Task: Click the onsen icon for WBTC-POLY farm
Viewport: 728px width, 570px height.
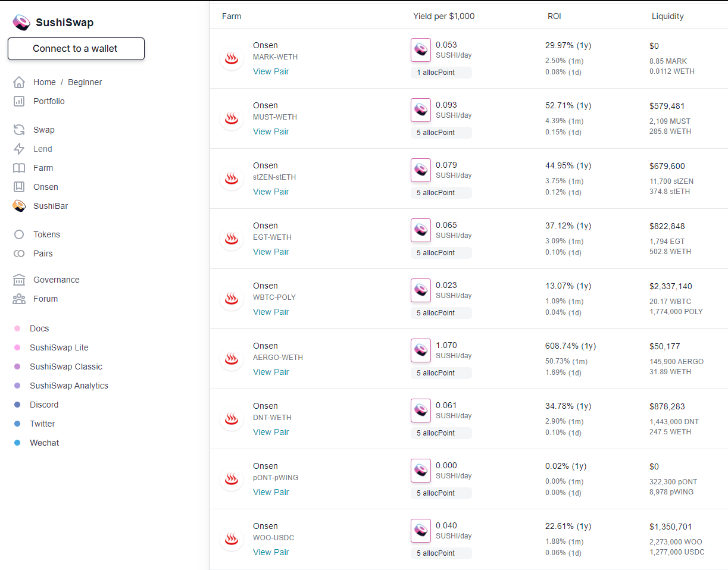Action: 232,299
